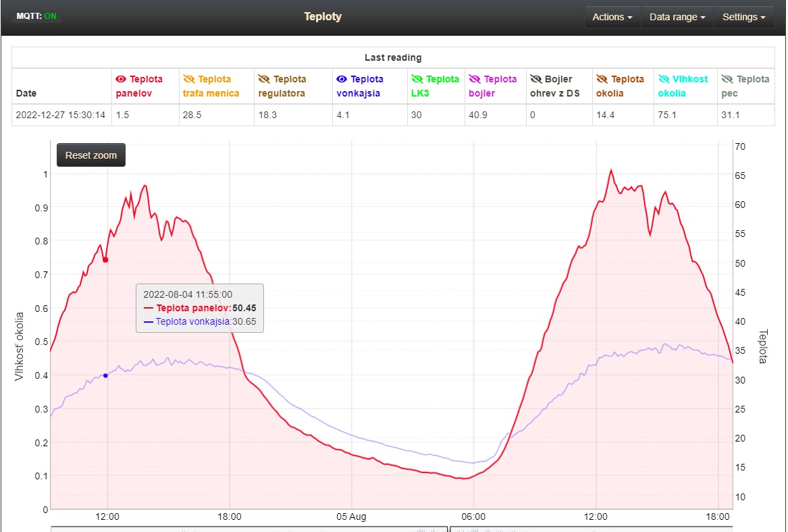Click crossed-eye icon beside Teplota LK3
Screen dimensions: 788x532
pyautogui.click(x=417, y=79)
